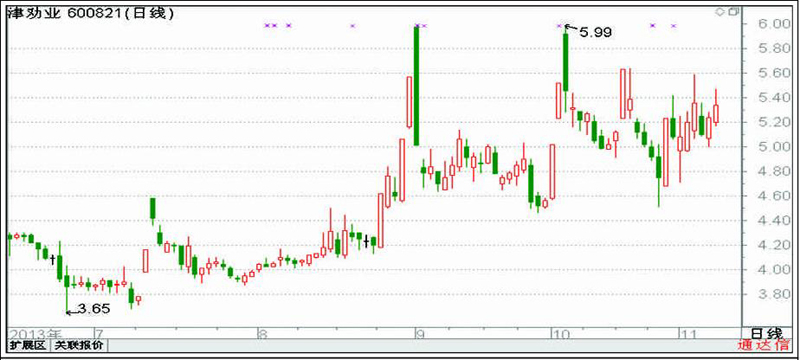Click the 6.00 price axis label
The image size is (800, 360).
(x=770, y=24)
